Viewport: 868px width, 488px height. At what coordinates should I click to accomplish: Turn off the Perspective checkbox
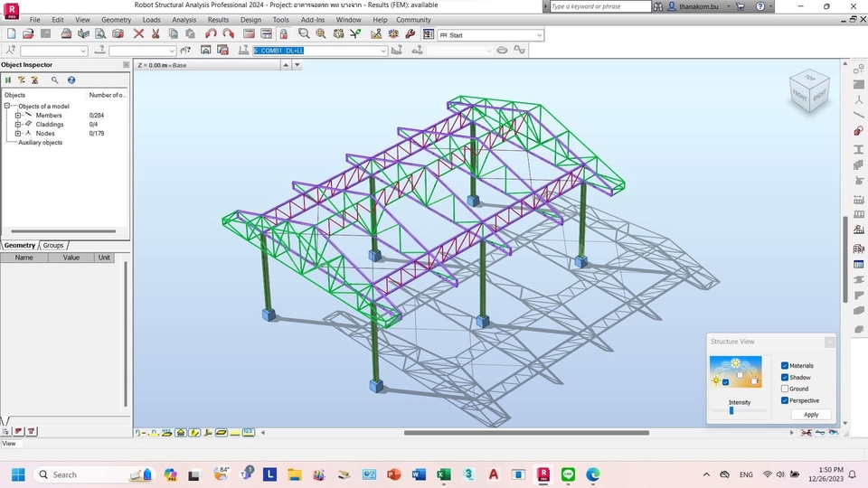point(785,400)
